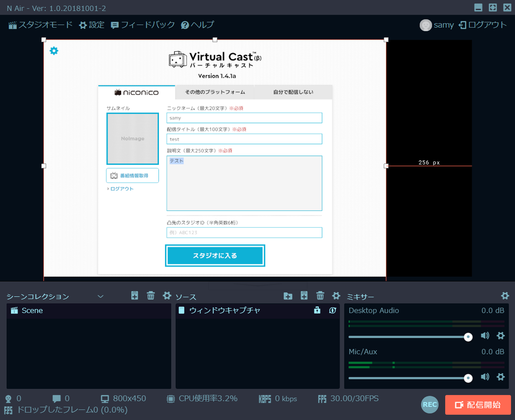Open the ミキサー mixer settings gear
The width and height of the screenshot is (515, 420).
click(505, 295)
